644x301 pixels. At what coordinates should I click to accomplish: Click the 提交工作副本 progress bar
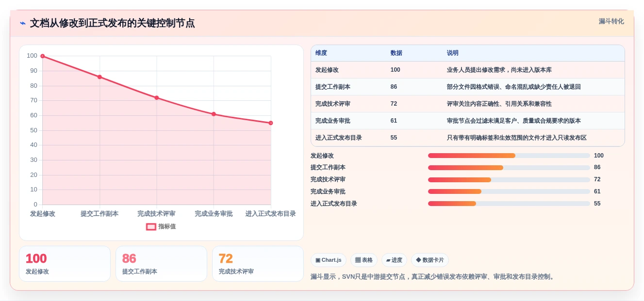pyautogui.click(x=509, y=168)
